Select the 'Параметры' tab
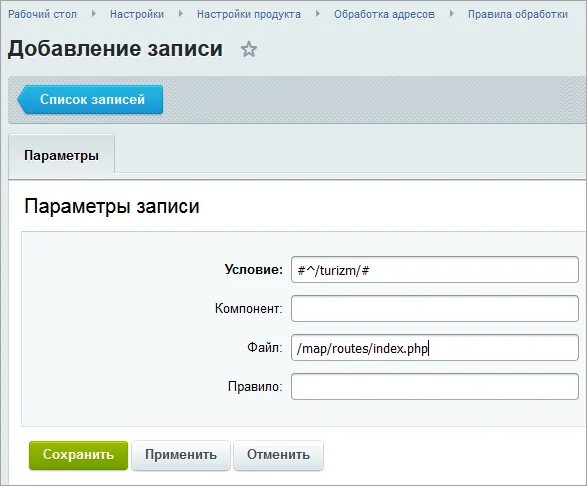This screenshot has height=486, width=587. [x=61, y=155]
